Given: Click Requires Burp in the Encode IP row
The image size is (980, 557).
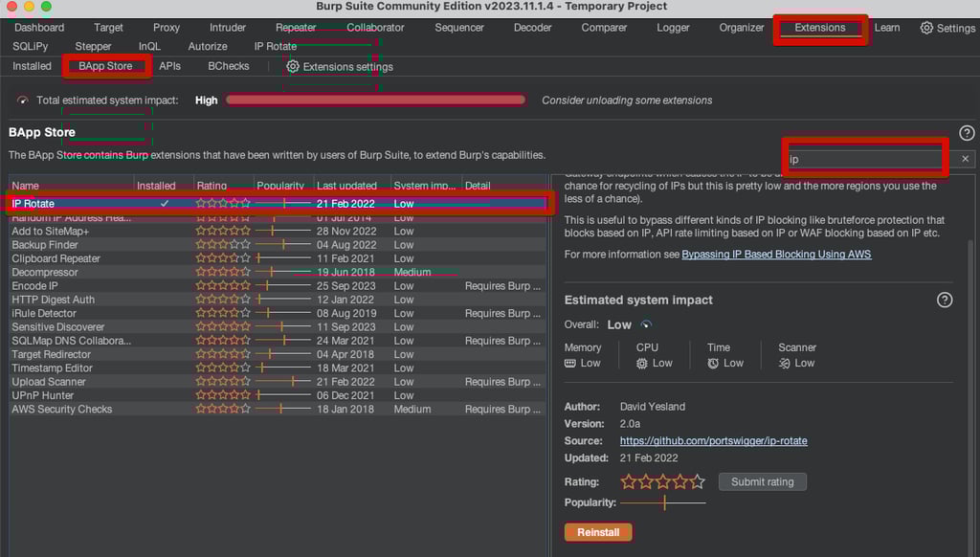Looking at the screenshot, I should 502,286.
